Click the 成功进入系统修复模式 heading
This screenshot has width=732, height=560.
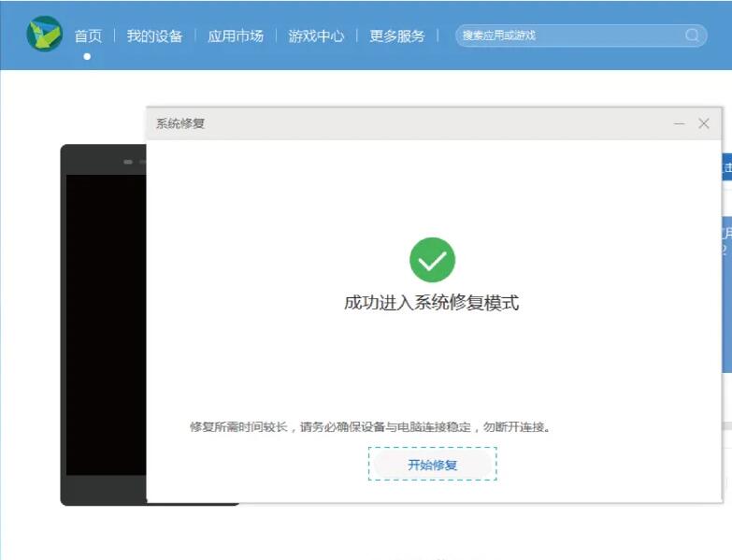coord(431,303)
